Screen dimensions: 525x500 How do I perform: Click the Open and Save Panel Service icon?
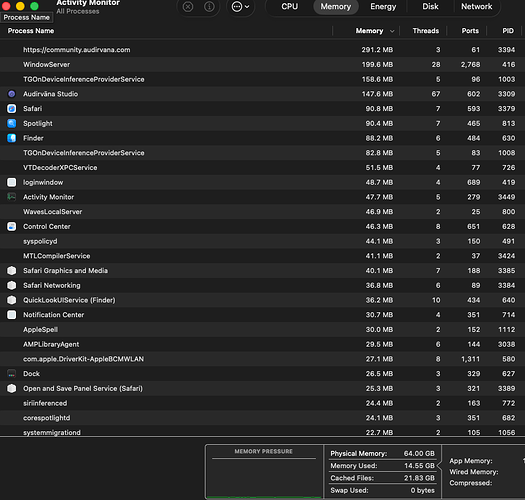[11, 388]
